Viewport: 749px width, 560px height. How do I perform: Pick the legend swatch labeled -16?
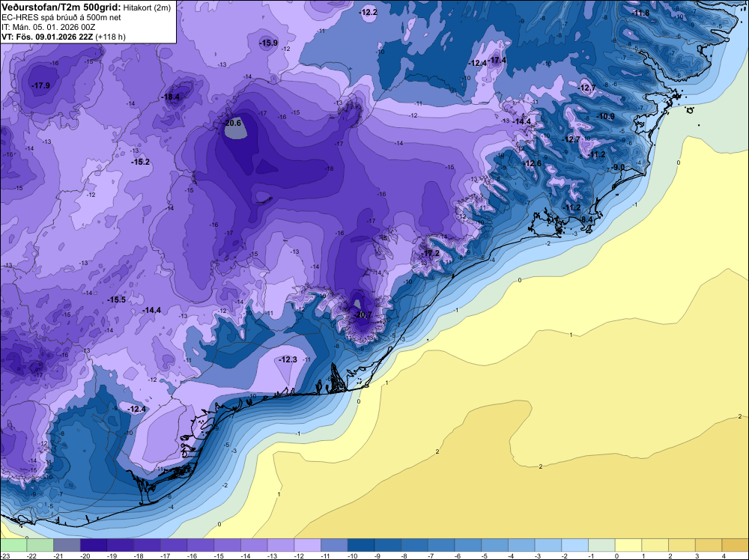tap(201, 545)
